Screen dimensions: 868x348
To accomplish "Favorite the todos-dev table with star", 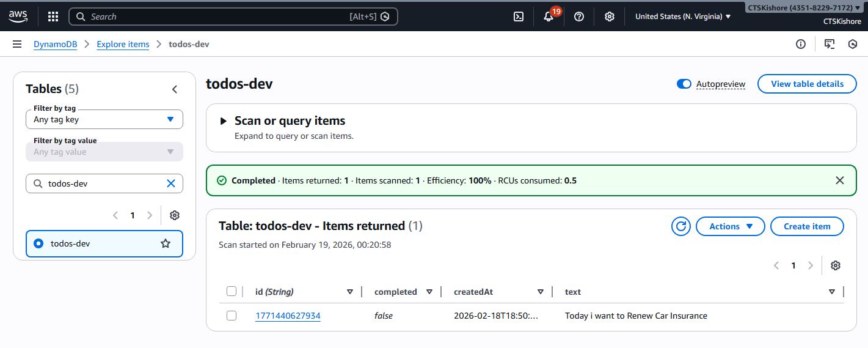I will tap(165, 243).
